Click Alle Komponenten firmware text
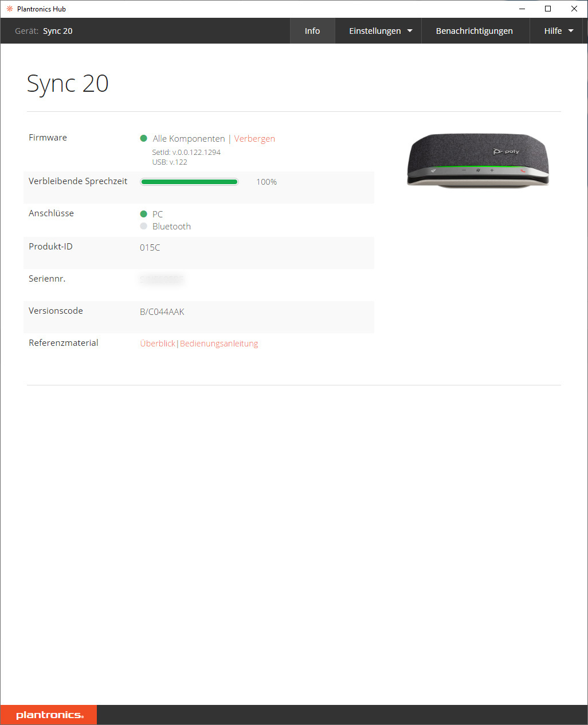 click(x=189, y=139)
